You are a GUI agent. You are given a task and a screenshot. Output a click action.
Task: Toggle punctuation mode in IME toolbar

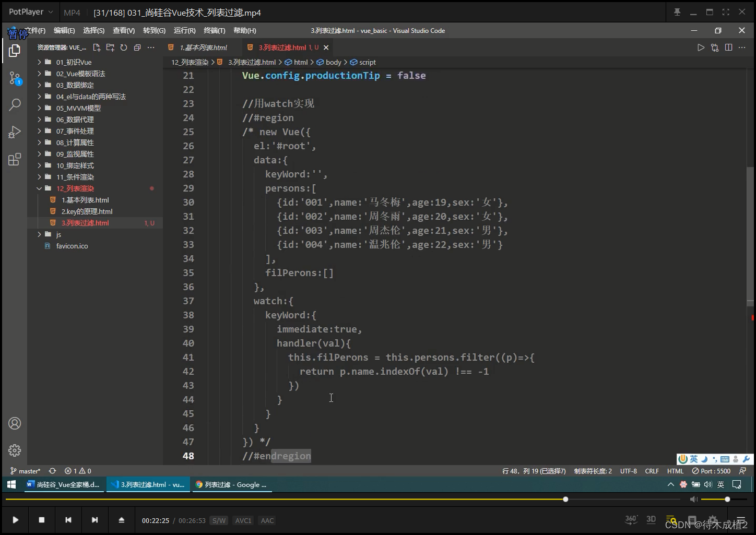pos(715,459)
